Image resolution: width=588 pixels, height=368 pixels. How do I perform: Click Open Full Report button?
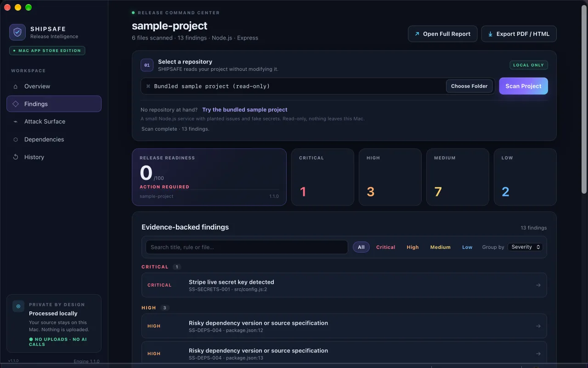(442, 34)
